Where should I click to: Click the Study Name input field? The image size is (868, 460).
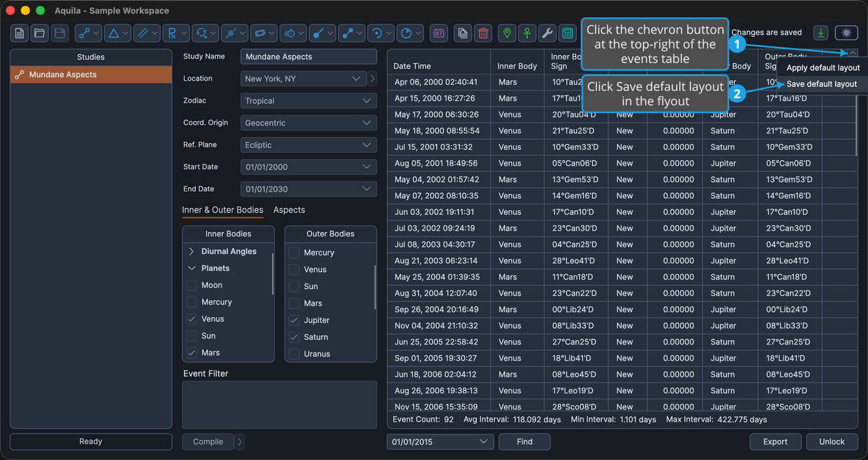[308, 57]
